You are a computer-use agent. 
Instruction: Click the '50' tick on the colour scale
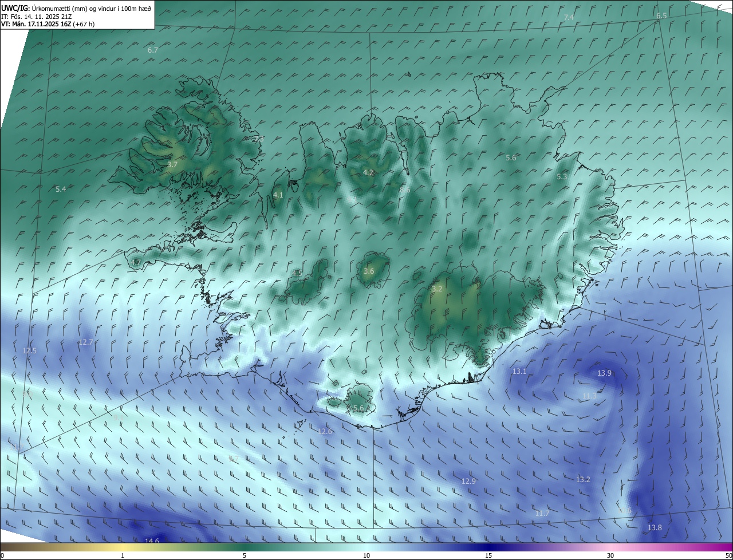[728, 555]
